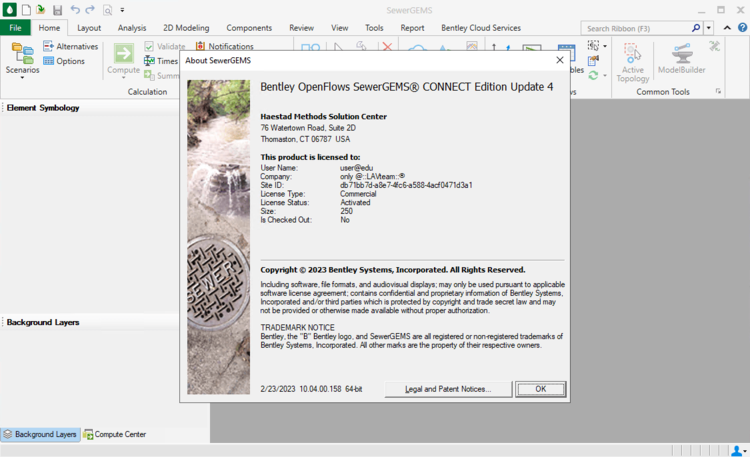The image size is (750, 457).
Task: Click the sewer manhole image in About dialog
Action: [x=218, y=237]
